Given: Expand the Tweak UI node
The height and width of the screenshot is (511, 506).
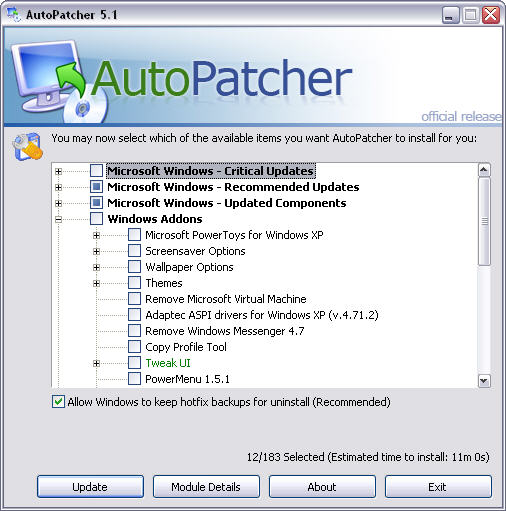Looking at the screenshot, I should [x=96, y=363].
